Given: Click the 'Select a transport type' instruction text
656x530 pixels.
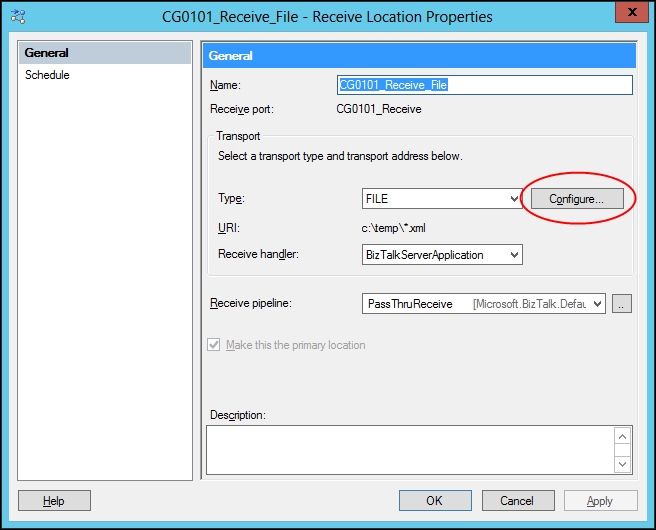Looking at the screenshot, I should [340, 156].
